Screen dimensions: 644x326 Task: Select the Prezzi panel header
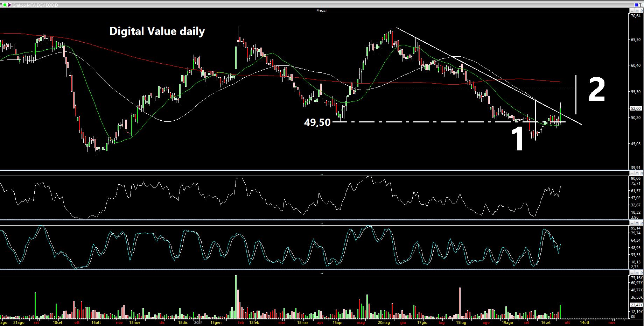click(321, 10)
